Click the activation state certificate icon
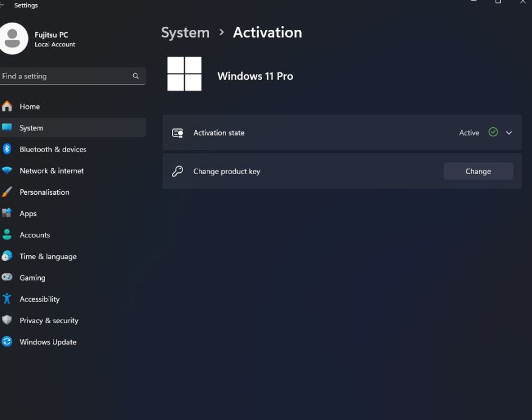 pyautogui.click(x=178, y=133)
